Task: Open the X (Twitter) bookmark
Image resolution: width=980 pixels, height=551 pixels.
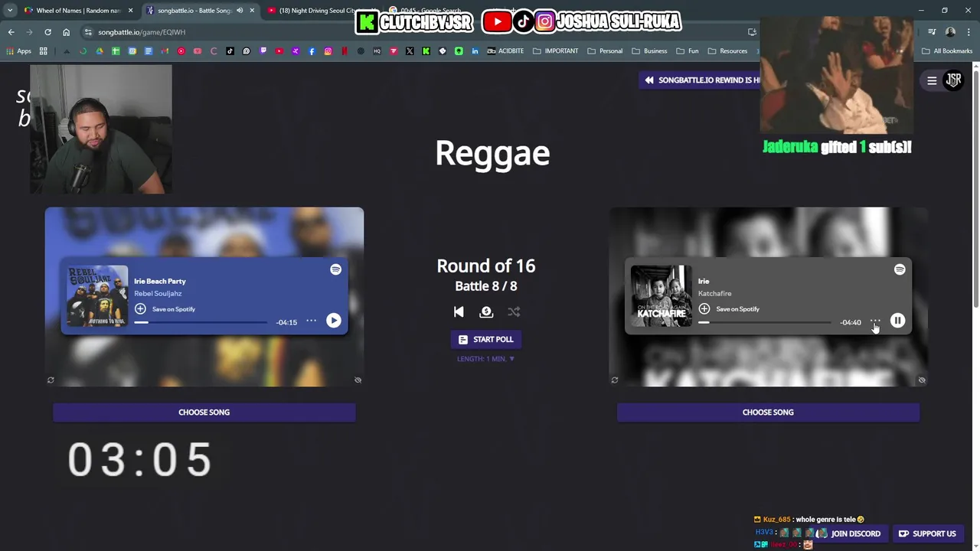Action: click(410, 51)
